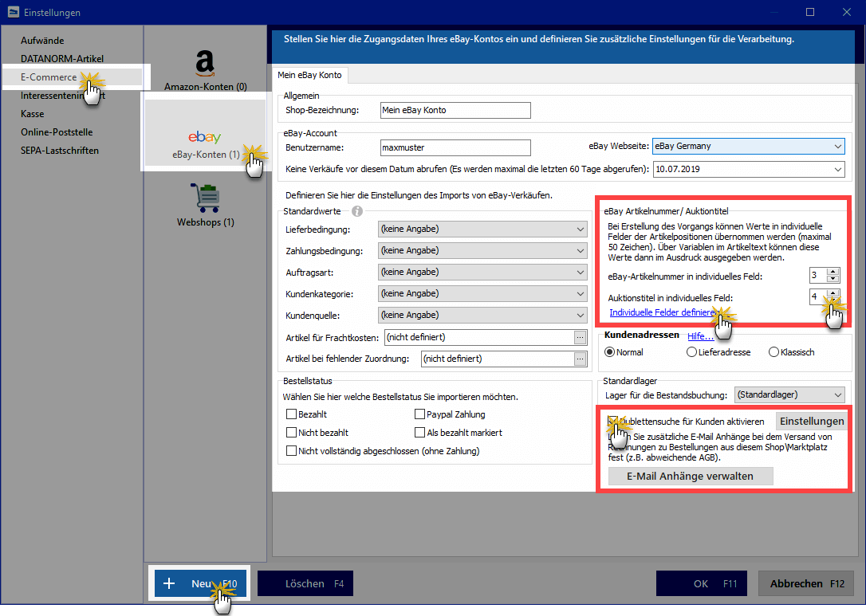Click the Standardwerte info icon
Viewport: 866px width, 616px height.
point(357,211)
